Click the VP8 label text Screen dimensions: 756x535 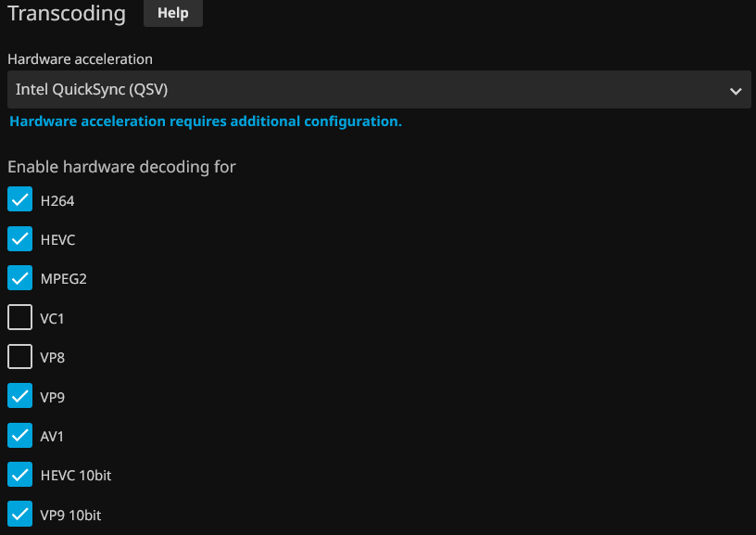(53, 358)
